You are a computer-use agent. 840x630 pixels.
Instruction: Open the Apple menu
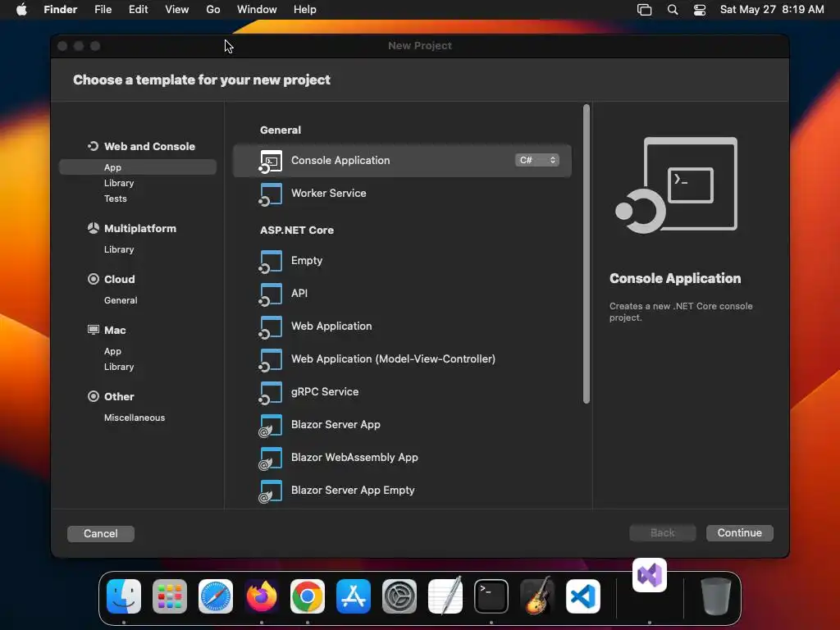point(21,10)
